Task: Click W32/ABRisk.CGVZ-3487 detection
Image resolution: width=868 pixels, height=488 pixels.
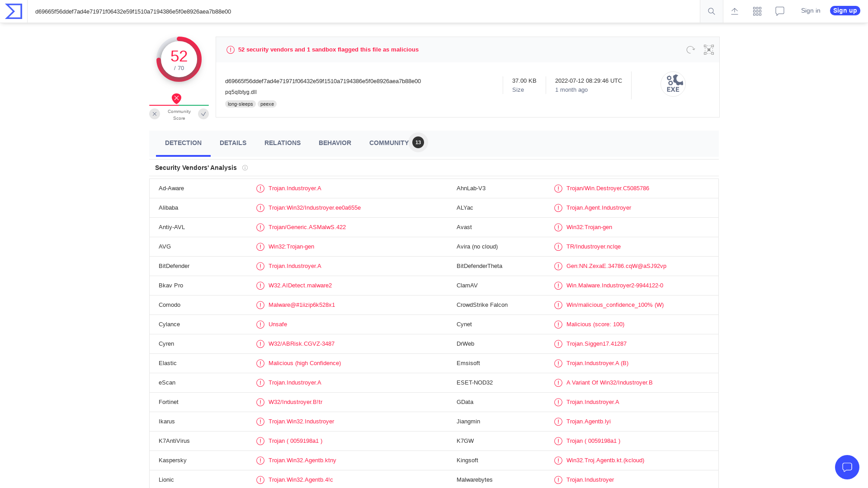Action: click(x=302, y=344)
